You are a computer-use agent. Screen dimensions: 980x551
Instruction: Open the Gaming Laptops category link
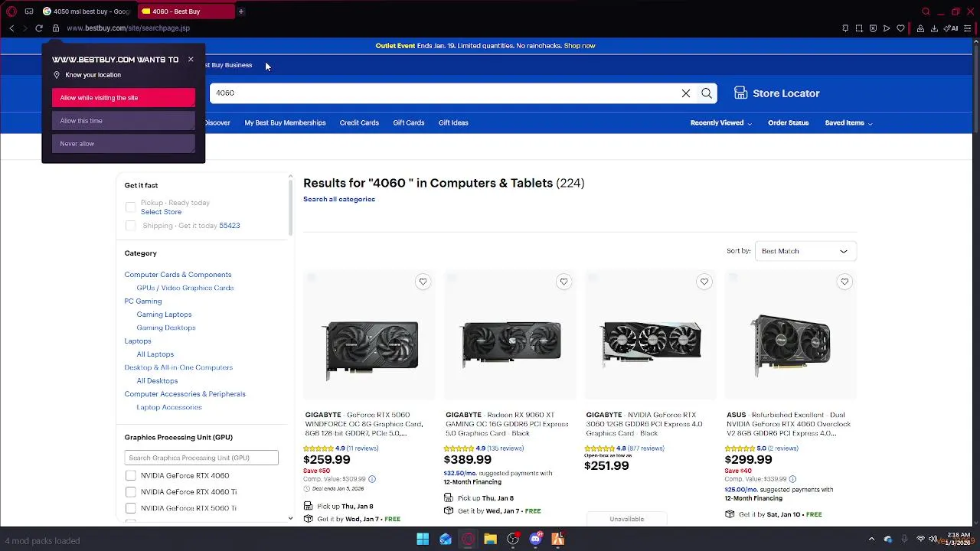click(x=164, y=315)
